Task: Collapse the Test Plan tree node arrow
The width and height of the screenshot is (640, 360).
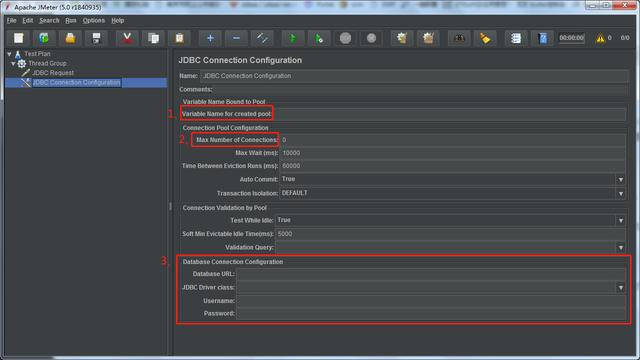Action: click(9, 54)
